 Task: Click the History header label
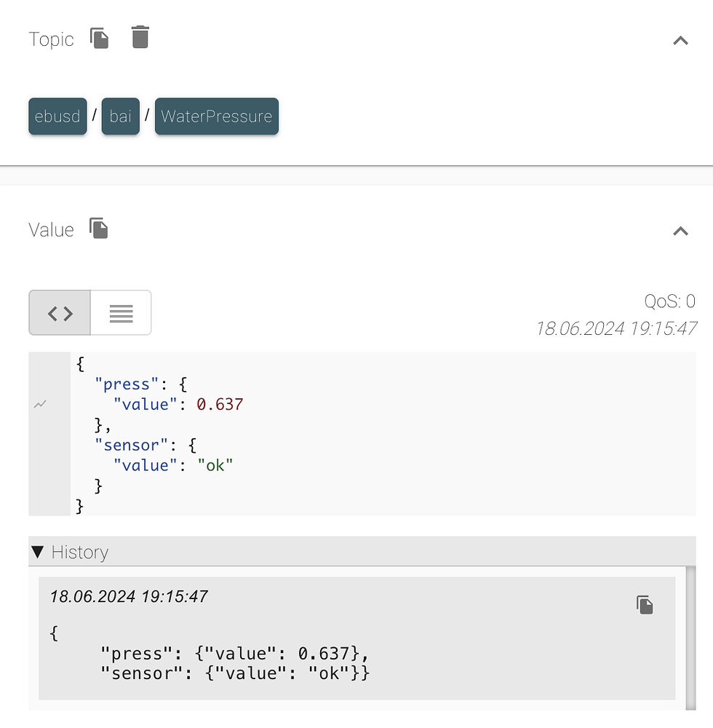pos(80,552)
